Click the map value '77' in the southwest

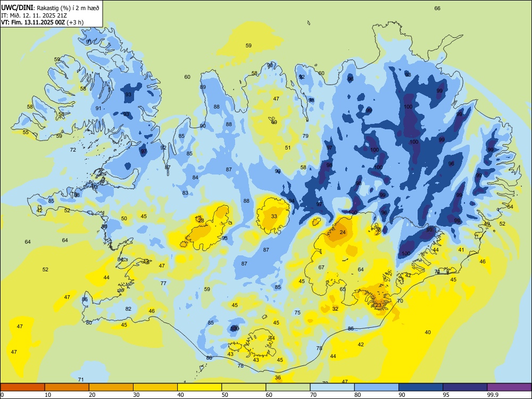pos(163,283)
